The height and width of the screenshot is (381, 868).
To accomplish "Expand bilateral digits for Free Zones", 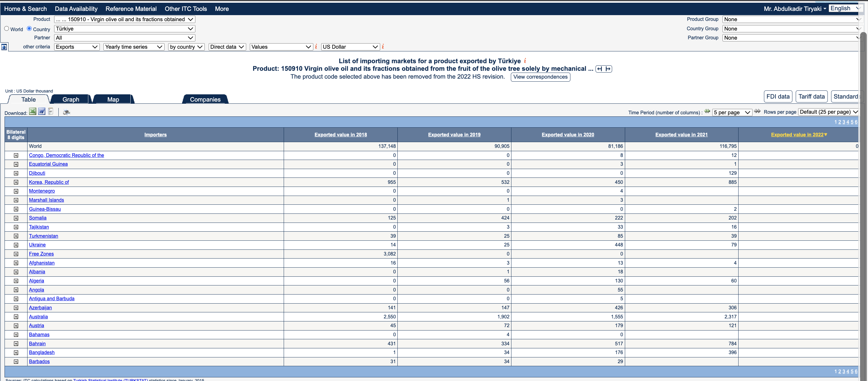I will (16, 254).
